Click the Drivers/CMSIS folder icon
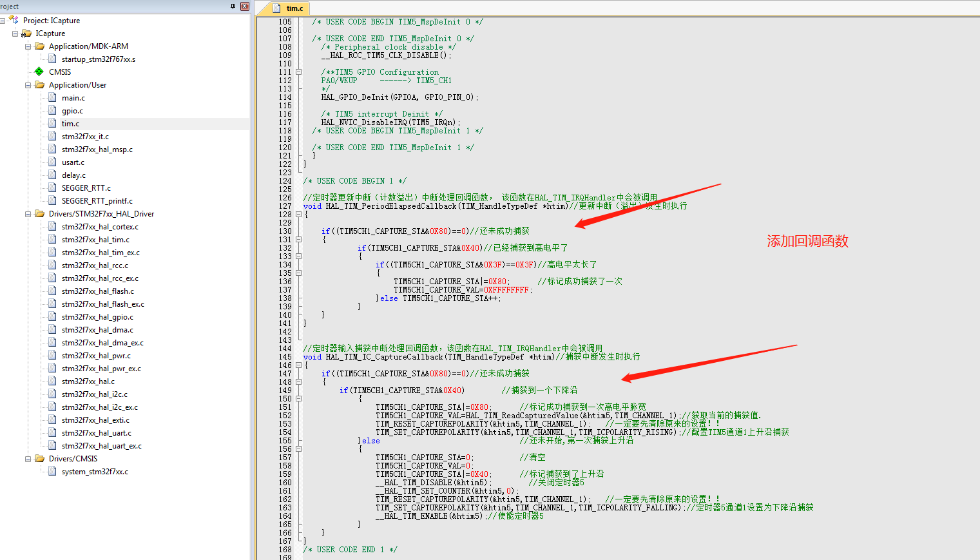The height and width of the screenshot is (560, 980). (x=40, y=458)
